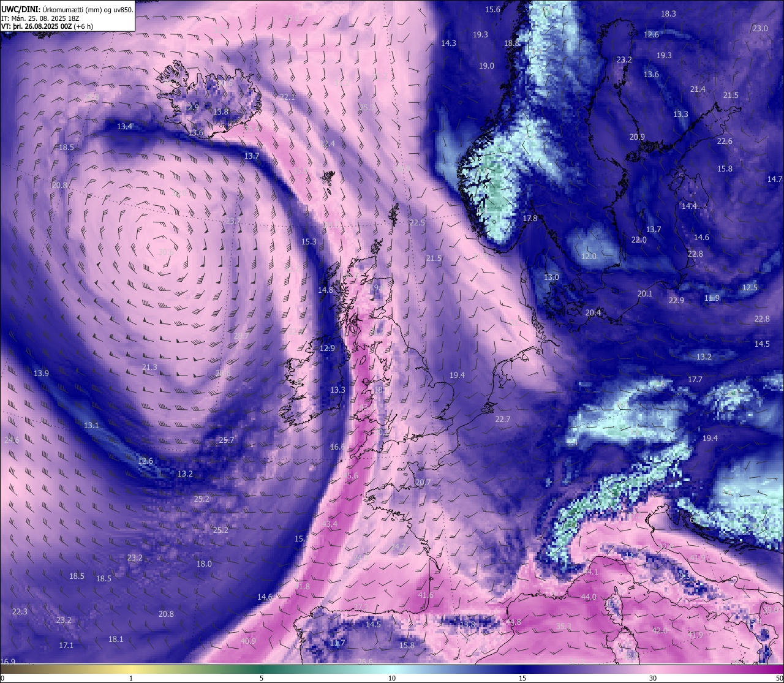Click the map value 13.4
This screenshot has height=683, width=784.
point(124,126)
